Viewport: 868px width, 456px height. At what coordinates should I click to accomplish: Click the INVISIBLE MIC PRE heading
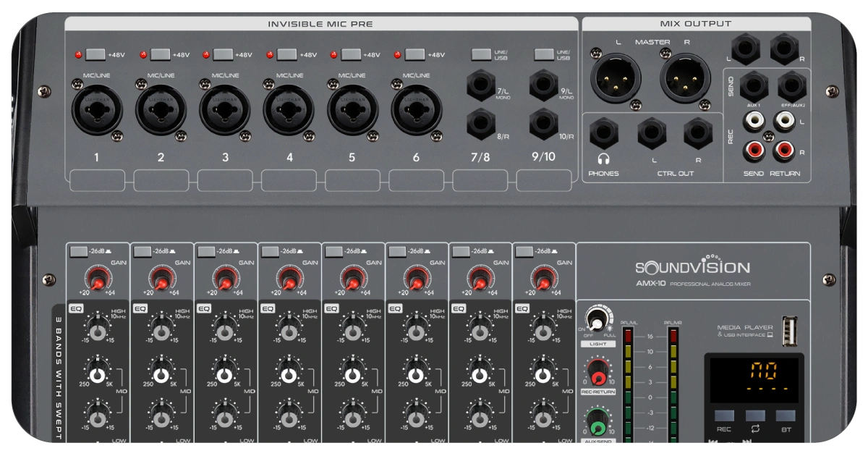pyautogui.click(x=320, y=24)
